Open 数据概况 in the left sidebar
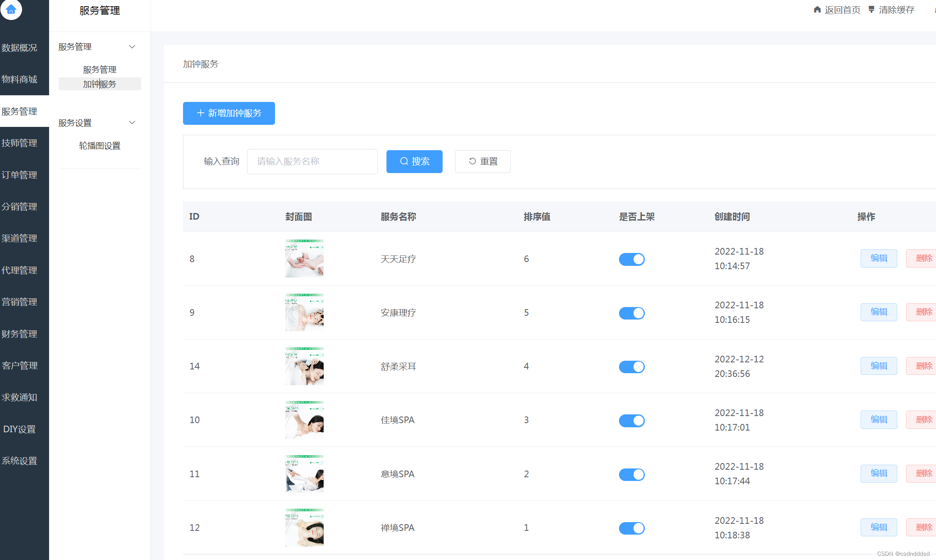This screenshot has height=560, width=936. click(19, 48)
